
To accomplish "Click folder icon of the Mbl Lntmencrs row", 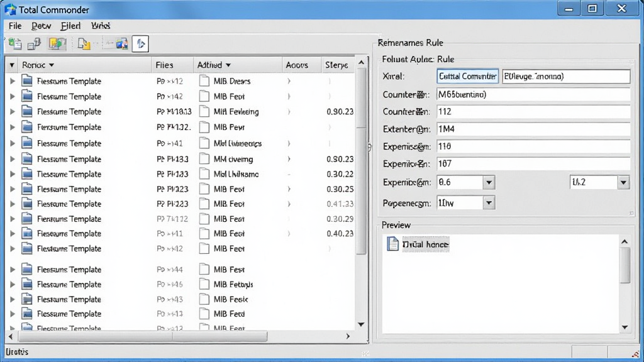I will tap(27, 143).
